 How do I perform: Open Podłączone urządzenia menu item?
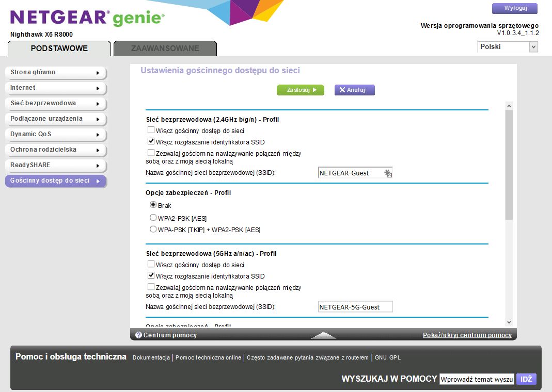tap(56, 119)
